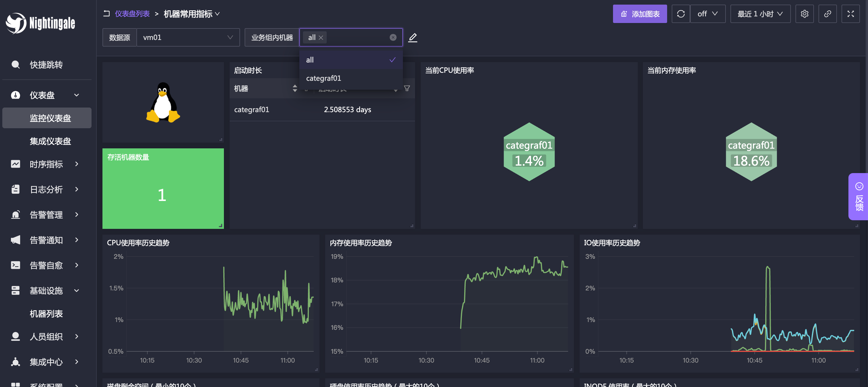Screen dimensions: 868x387
Task: Expand the 告警通知 menu
Action: pyautogui.click(x=47, y=240)
